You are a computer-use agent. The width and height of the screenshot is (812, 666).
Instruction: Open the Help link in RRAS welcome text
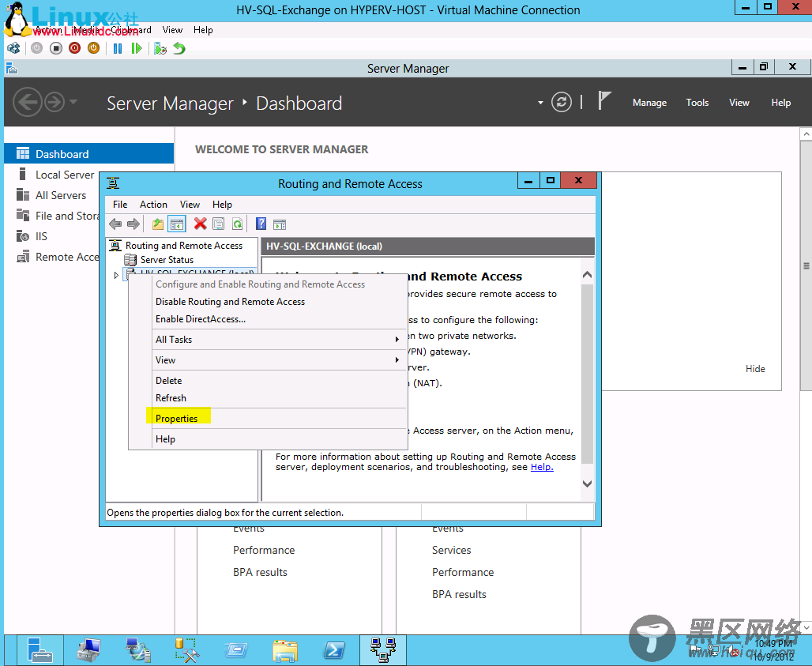click(542, 467)
